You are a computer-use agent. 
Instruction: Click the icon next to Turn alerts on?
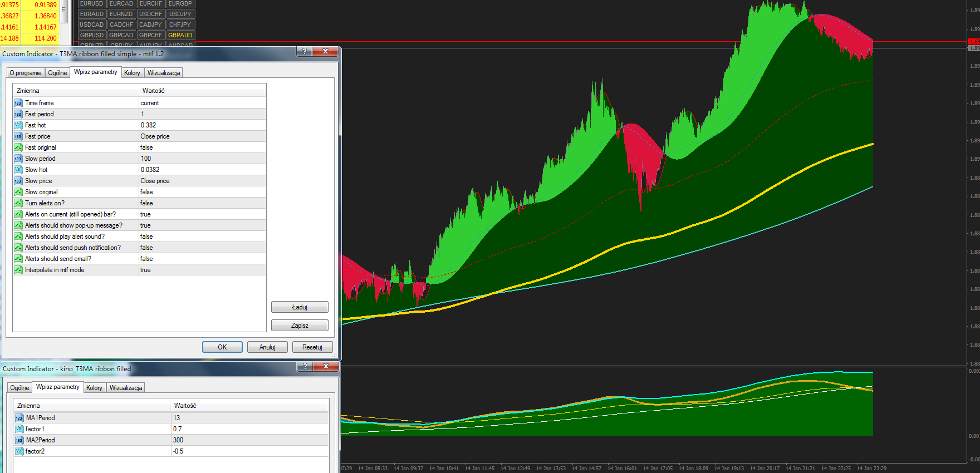click(18, 203)
